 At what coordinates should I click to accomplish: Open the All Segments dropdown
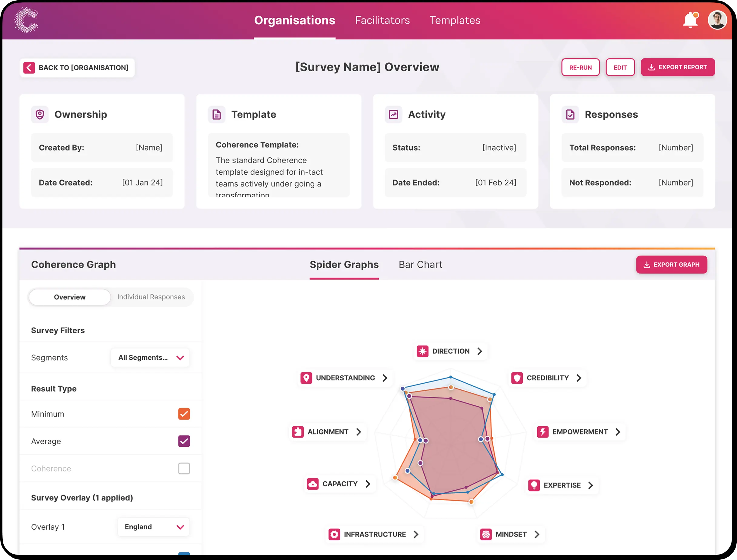click(150, 358)
